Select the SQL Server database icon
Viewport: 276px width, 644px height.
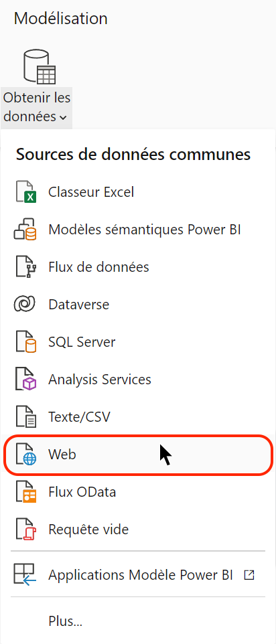pyautogui.click(x=26, y=342)
